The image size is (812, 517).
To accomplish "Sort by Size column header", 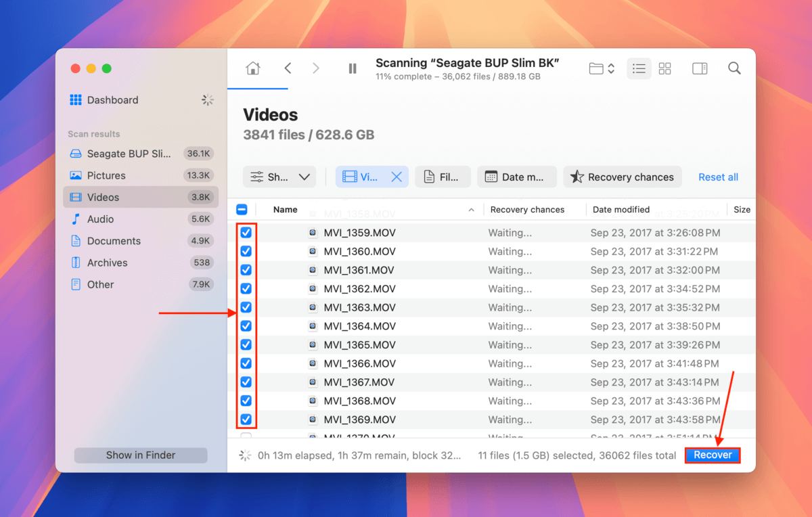I will 742,210.
